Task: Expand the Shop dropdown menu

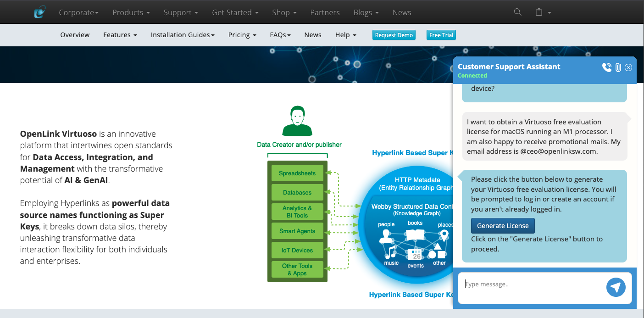Action: [x=284, y=12]
